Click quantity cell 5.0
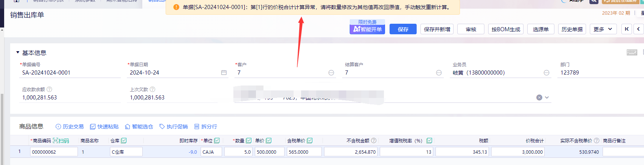 tap(238, 152)
